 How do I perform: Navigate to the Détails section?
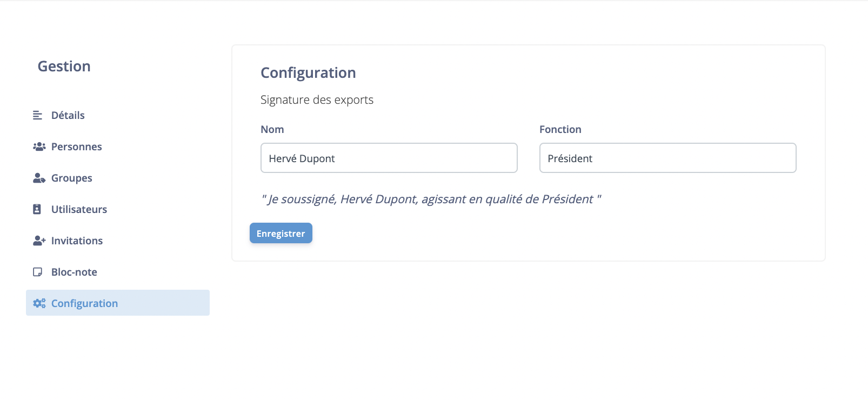point(68,115)
